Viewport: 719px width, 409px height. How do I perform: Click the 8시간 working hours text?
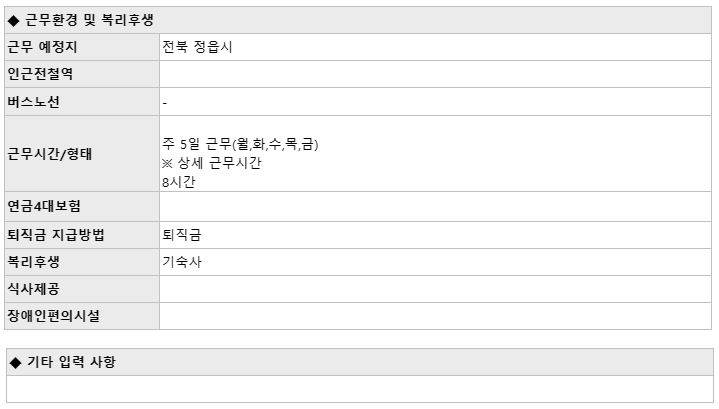point(179,182)
